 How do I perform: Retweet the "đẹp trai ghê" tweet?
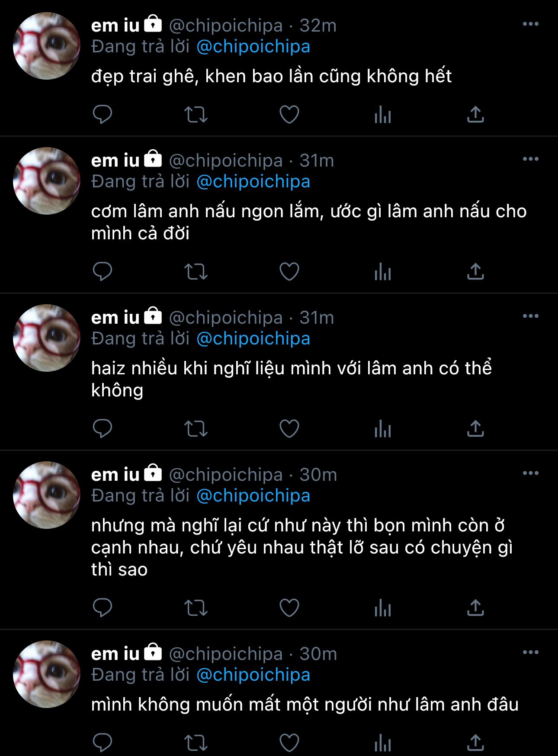[x=196, y=115]
